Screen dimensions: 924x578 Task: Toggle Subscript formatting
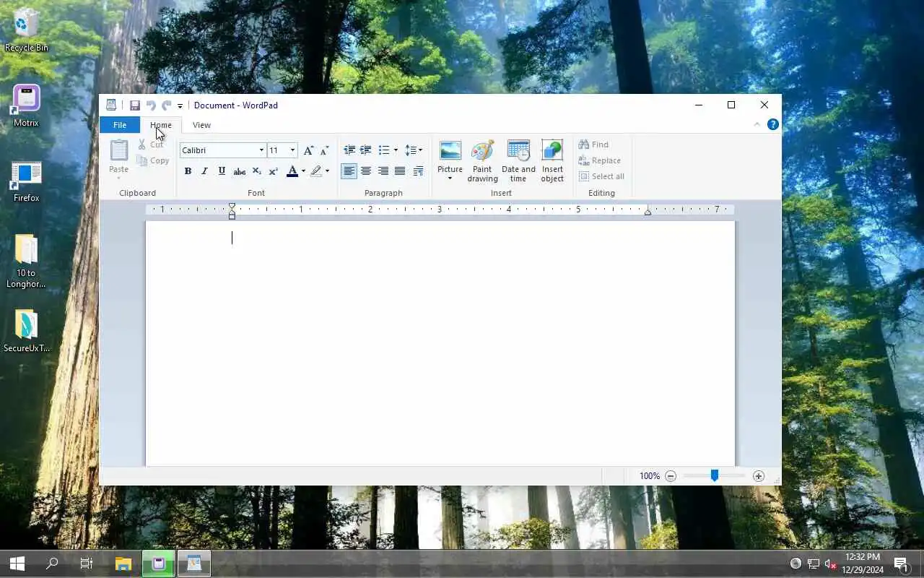256,171
